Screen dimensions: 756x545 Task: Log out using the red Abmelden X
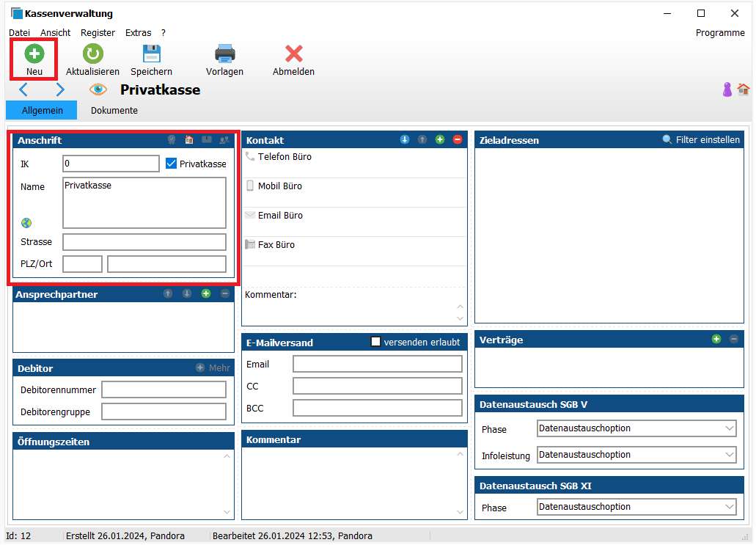point(293,54)
